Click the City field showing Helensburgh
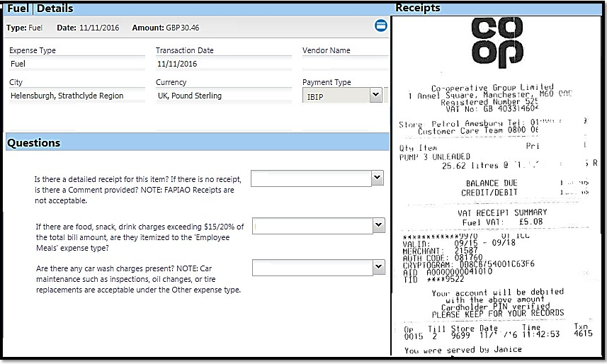 click(x=76, y=96)
